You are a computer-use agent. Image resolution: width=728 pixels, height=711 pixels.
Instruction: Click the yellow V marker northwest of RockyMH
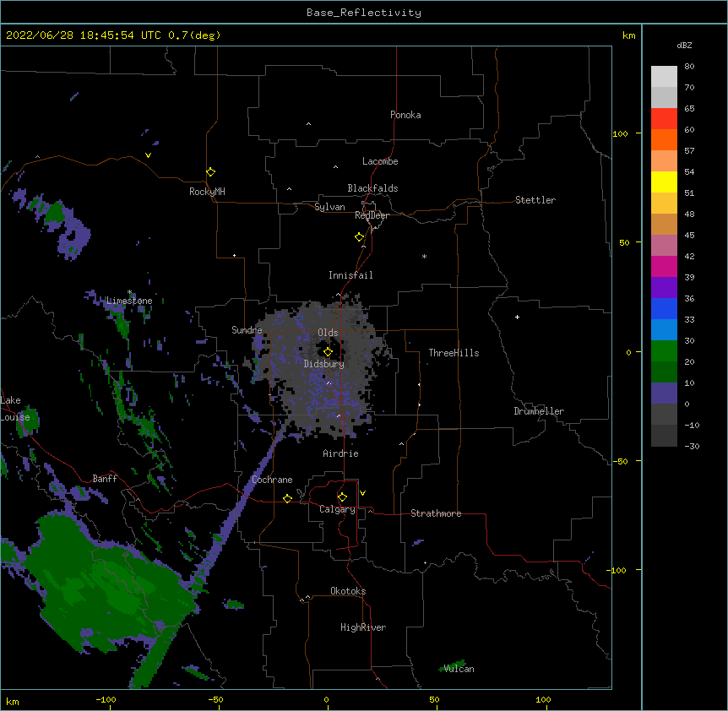pos(148,155)
